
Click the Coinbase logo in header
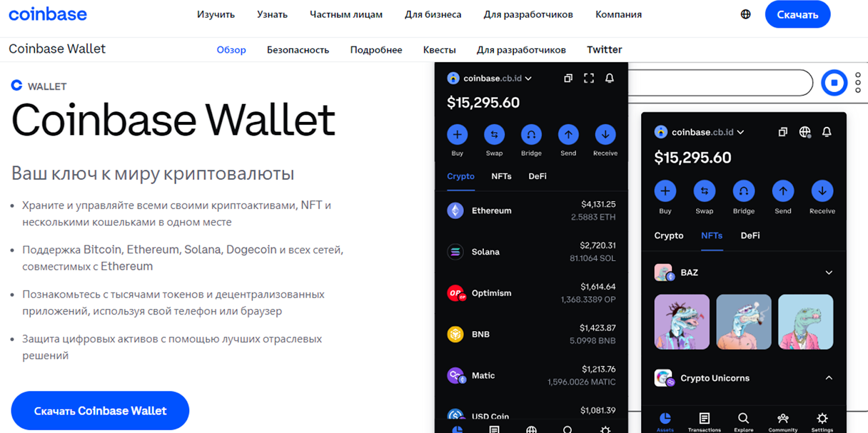click(48, 14)
